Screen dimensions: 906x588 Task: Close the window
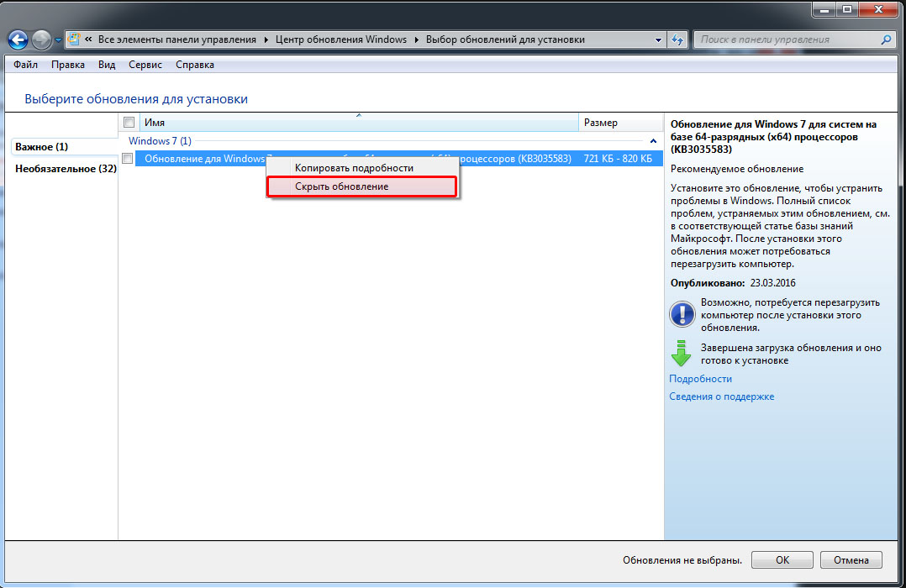pos(879,9)
